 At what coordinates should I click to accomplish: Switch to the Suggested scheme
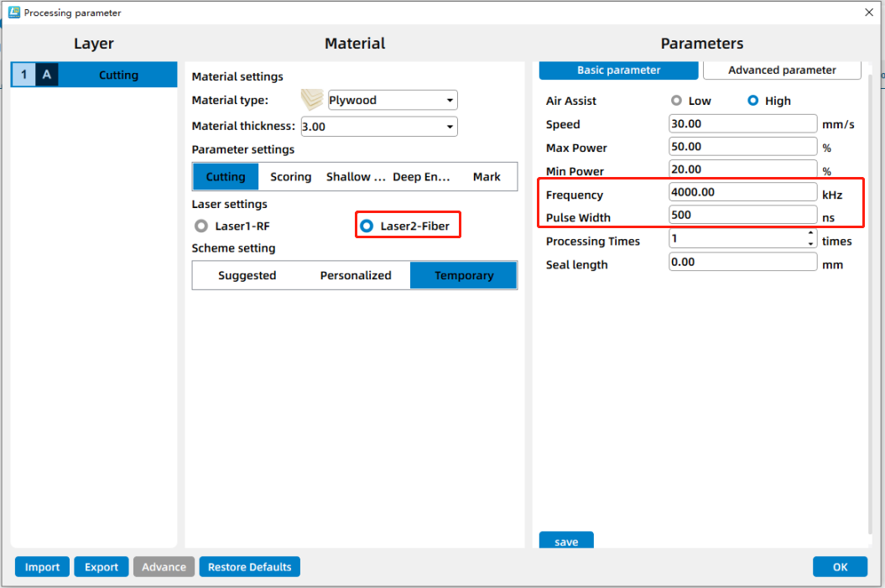247,275
